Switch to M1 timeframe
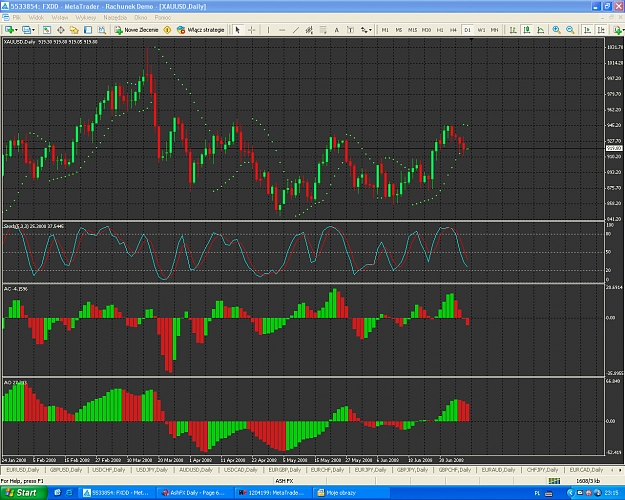 point(385,30)
